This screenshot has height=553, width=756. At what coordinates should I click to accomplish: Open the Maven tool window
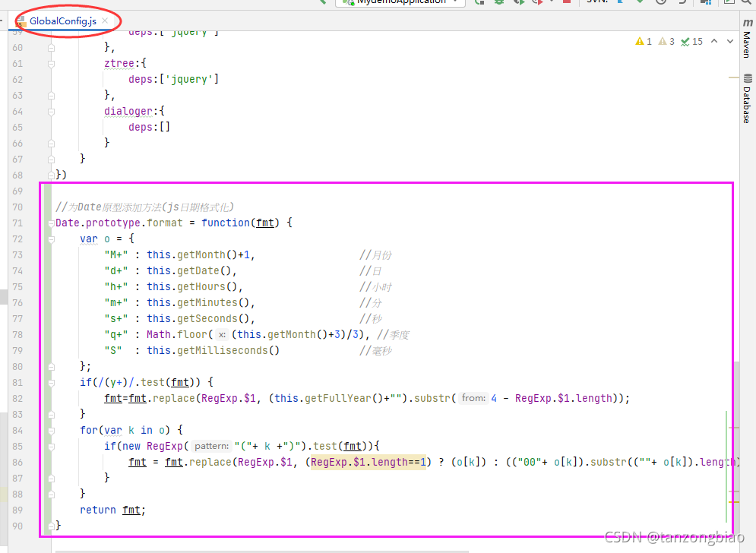point(747,38)
